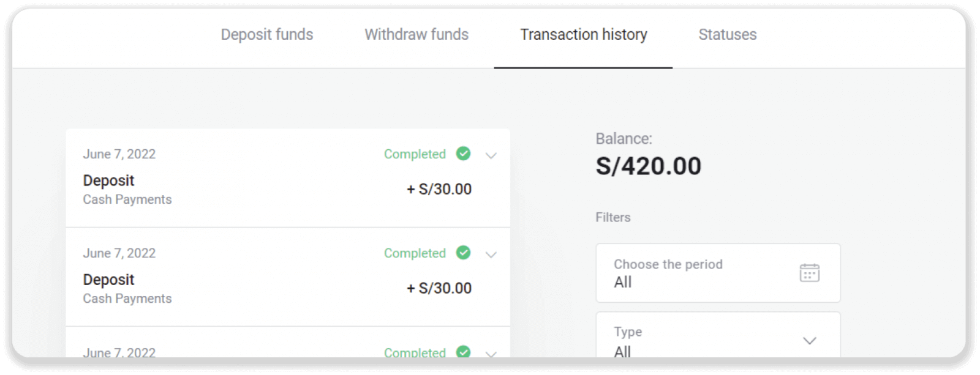The width and height of the screenshot is (980, 375).
Task: Click the first transaction's Deposit title
Action: coord(108,180)
